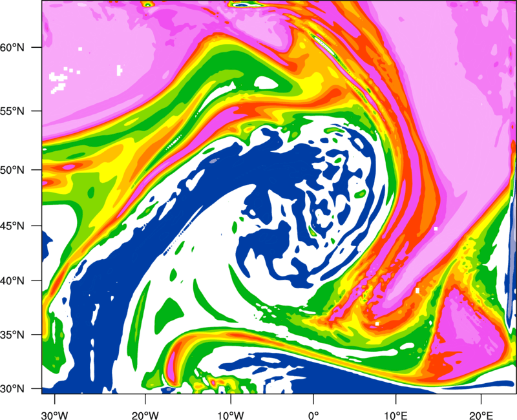Click the 10°W longitude label
The width and height of the screenshot is (517, 420).
click(x=230, y=415)
